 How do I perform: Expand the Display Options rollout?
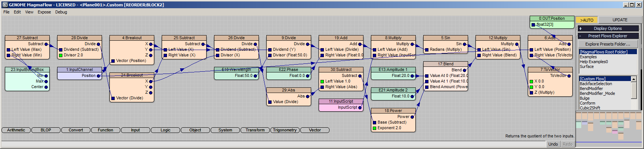(608, 28)
